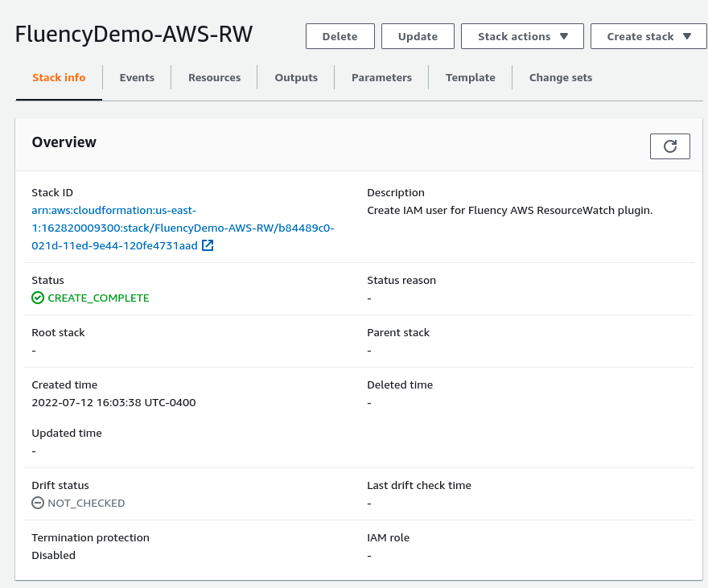The height and width of the screenshot is (588, 708).
Task: Select the Stack info tab
Action: point(59,77)
